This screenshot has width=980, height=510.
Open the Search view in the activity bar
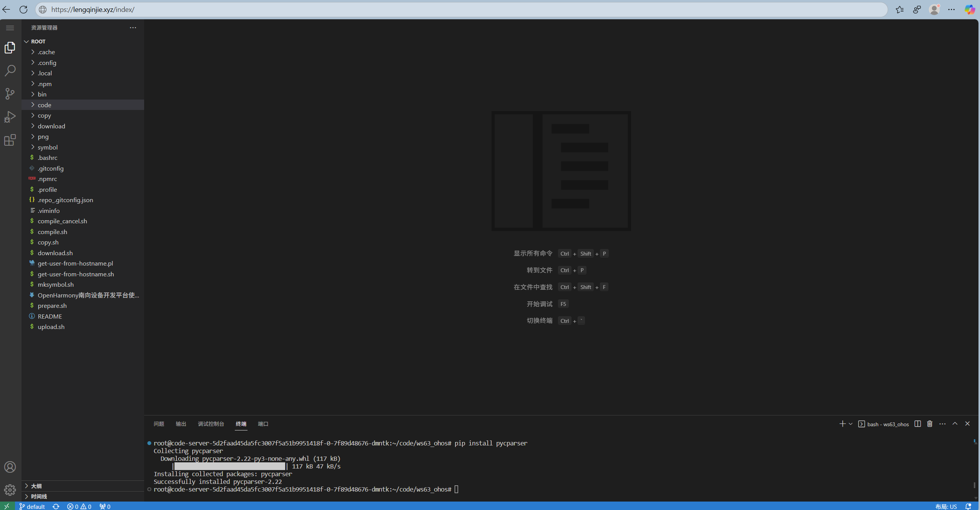coord(10,70)
